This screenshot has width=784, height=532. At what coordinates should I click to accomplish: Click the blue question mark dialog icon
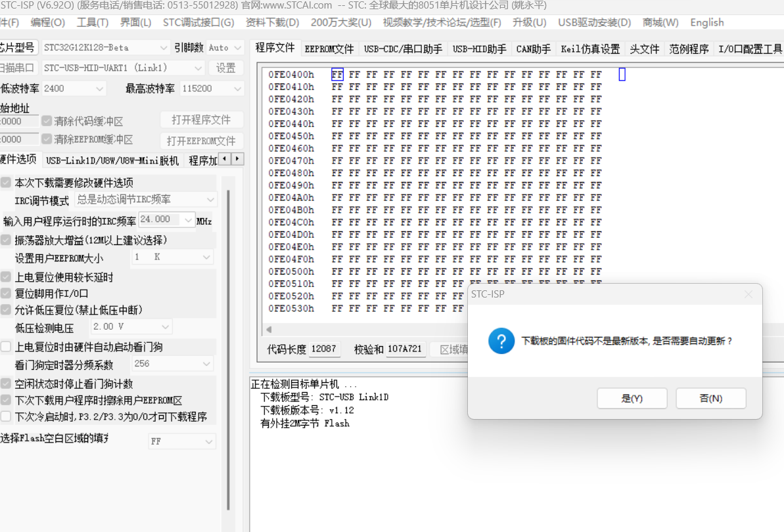501,341
